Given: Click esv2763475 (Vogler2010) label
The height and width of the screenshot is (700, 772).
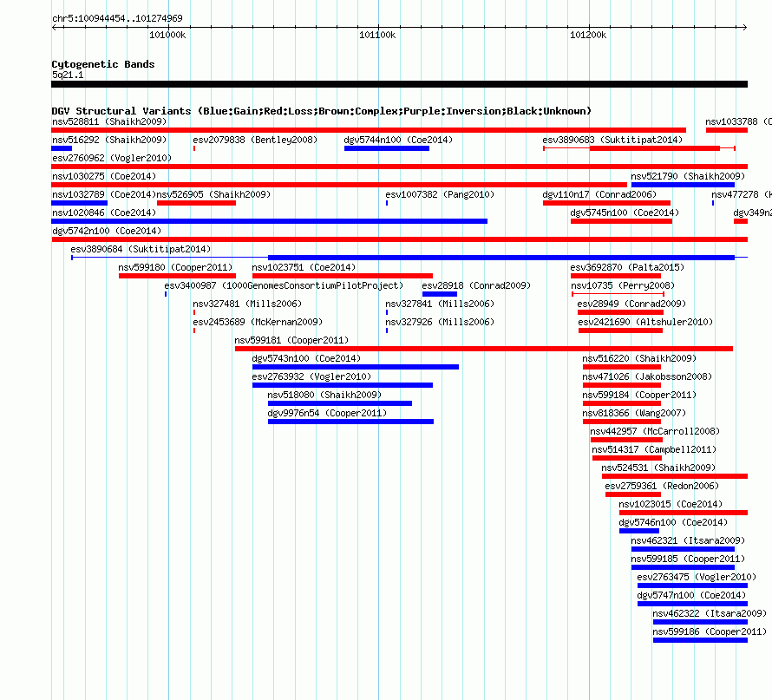Looking at the screenshot, I should click(697, 577).
